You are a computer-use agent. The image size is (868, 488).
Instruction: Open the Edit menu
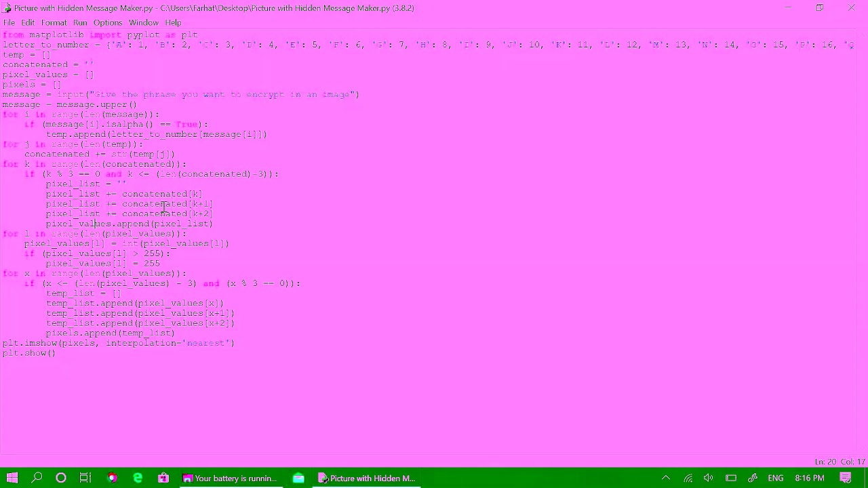[x=28, y=22]
